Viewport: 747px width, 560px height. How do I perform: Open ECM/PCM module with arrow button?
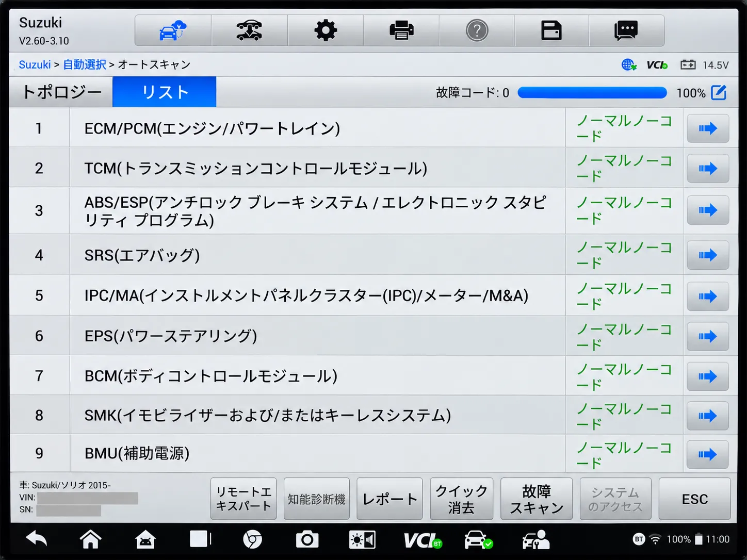click(x=708, y=128)
